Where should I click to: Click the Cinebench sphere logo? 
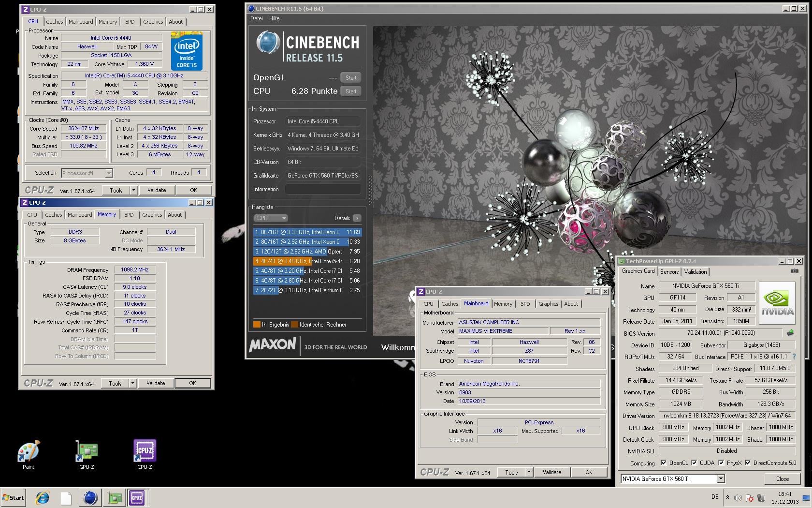[267, 42]
